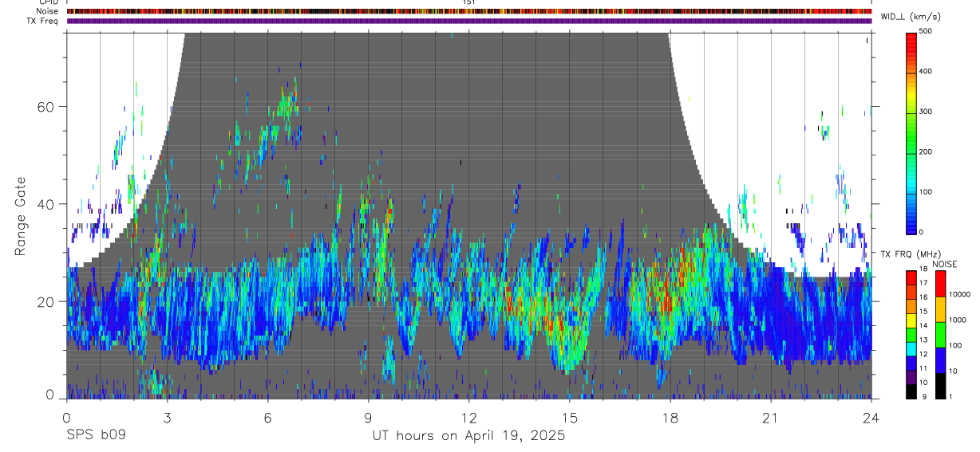
Task: Click the 3 tick on UT hours axis
Action: pyautogui.click(x=167, y=418)
